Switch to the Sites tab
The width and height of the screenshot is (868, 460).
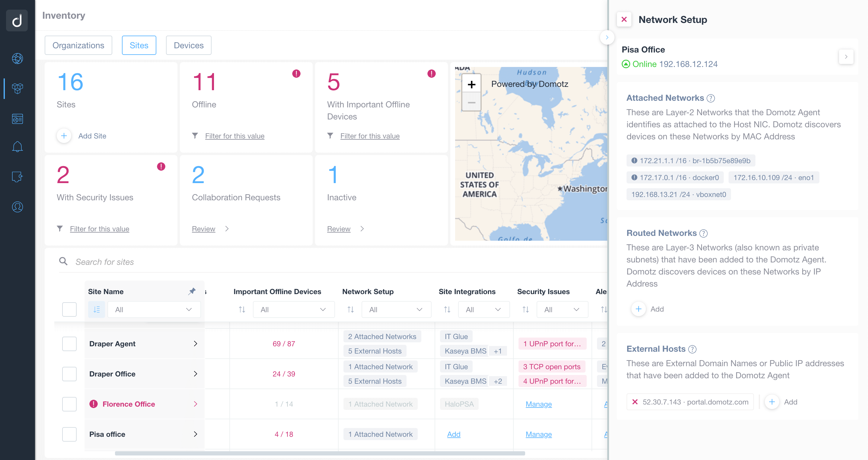click(x=139, y=45)
